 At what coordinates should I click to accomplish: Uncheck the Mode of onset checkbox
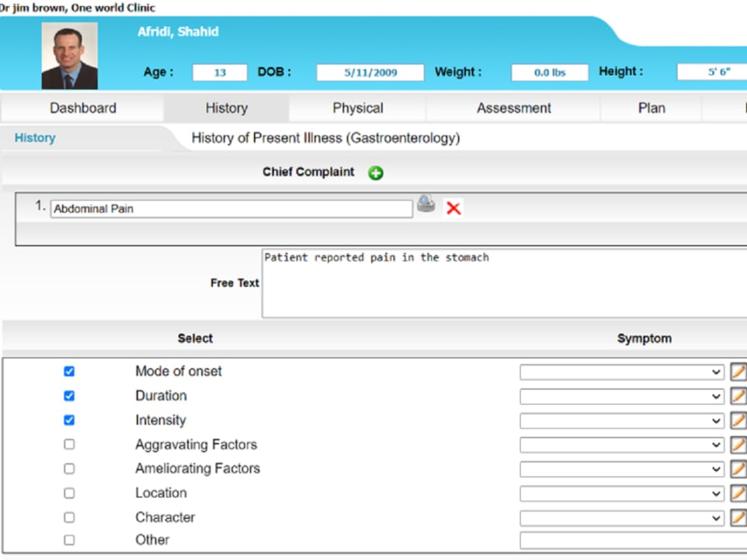pyautogui.click(x=69, y=371)
